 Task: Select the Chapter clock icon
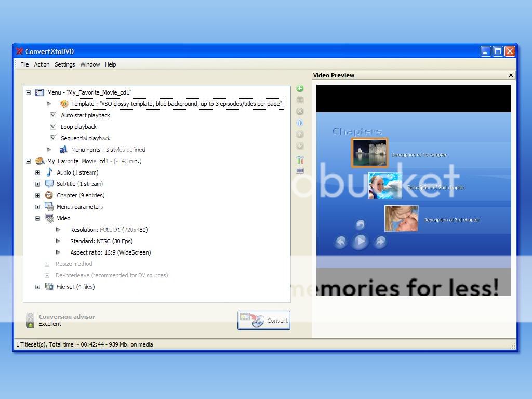pyautogui.click(x=49, y=195)
